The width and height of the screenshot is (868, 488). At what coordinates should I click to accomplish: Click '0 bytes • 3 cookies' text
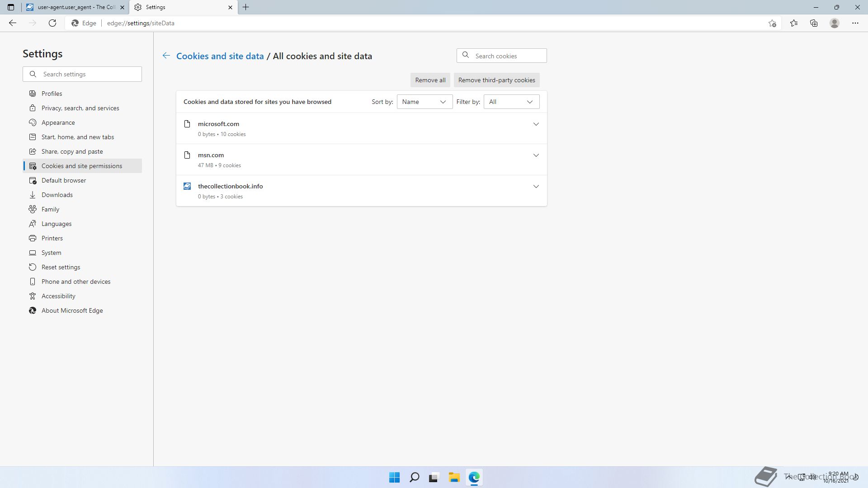coord(220,197)
